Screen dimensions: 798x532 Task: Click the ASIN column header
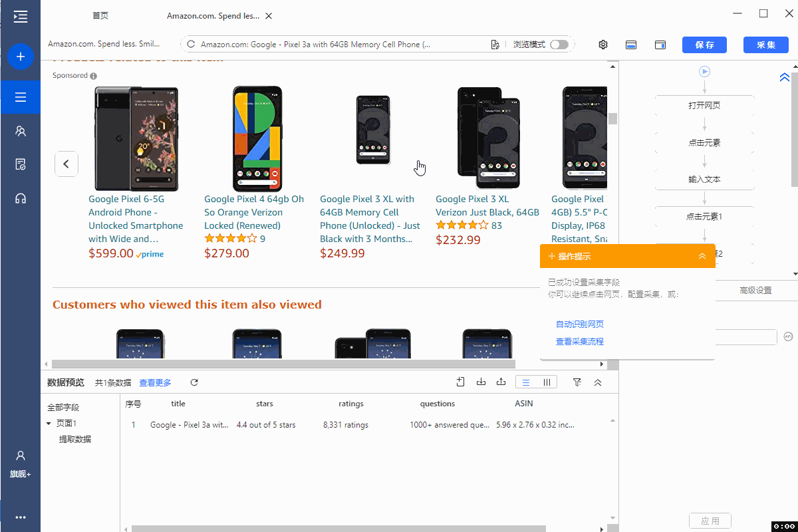[x=524, y=404]
